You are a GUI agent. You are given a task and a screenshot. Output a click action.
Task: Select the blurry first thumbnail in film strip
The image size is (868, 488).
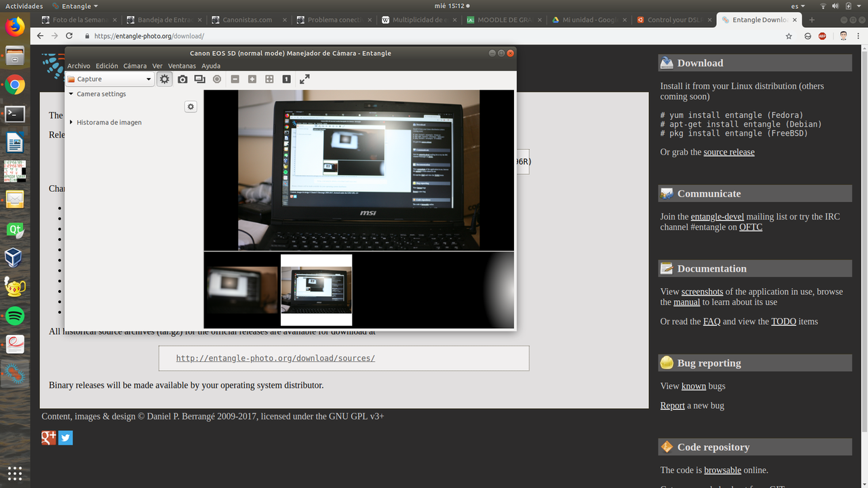[x=242, y=290]
